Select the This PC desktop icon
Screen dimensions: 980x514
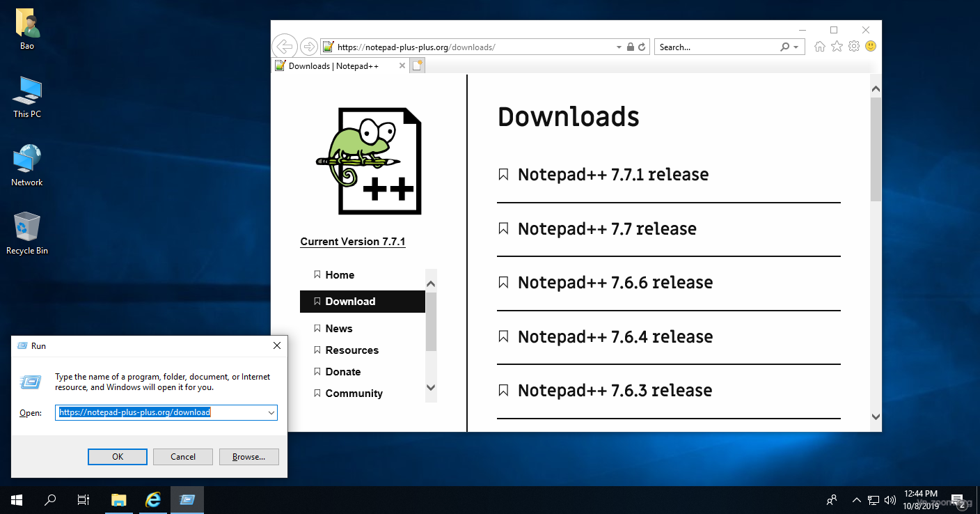pos(27,98)
